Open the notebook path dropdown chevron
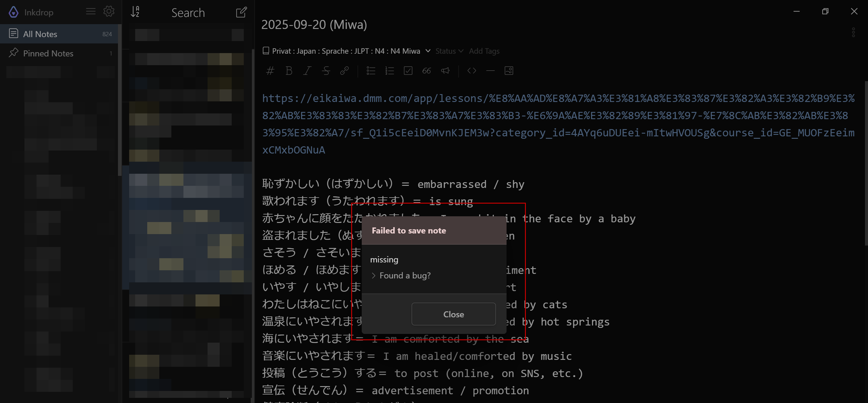Viewport: 868px width, 403px height. point(428,51)
